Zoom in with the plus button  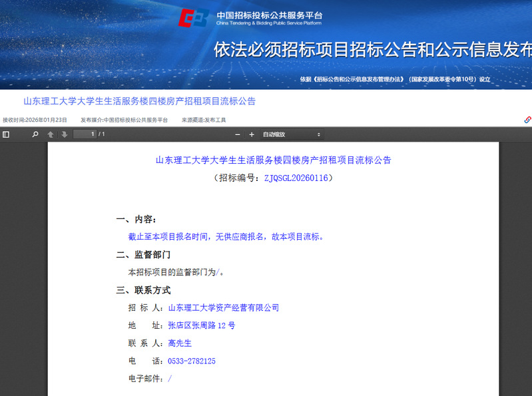click(x=252, y=134)
